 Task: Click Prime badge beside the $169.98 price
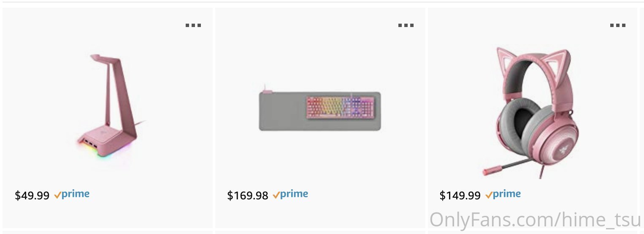point(290,195)
